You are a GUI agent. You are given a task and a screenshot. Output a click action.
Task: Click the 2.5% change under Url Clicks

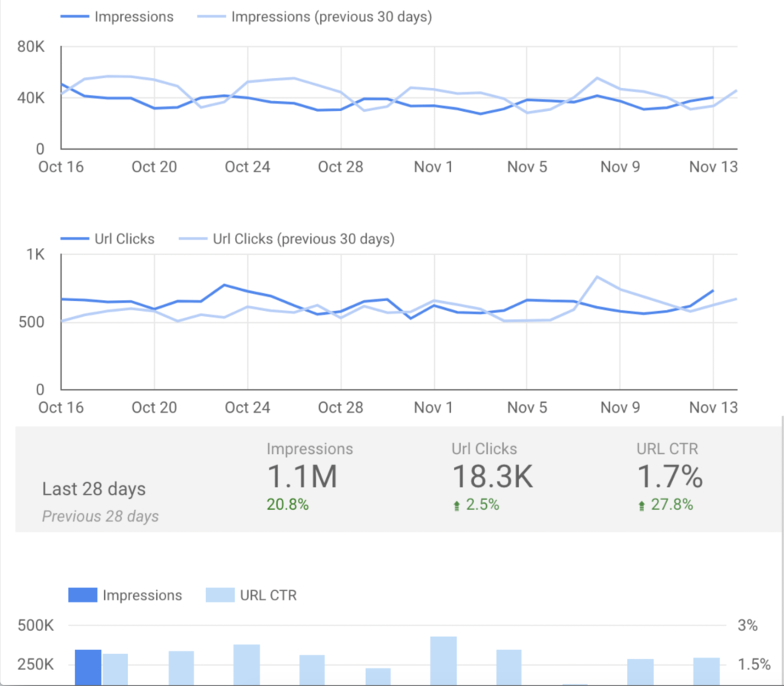482,505
